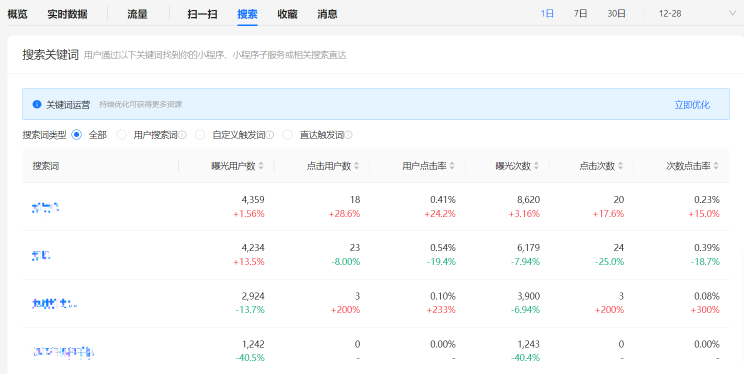Select the 直达触发词 radio button
The height and width of the screenshot is (374, 744).
pyautogui.click(x=288, y=135)
